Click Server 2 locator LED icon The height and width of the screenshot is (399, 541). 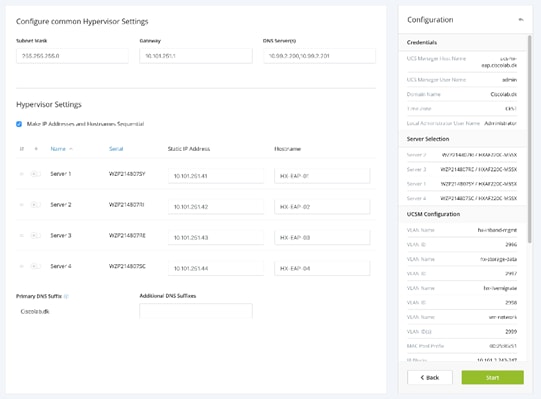[x=35, y=205]
